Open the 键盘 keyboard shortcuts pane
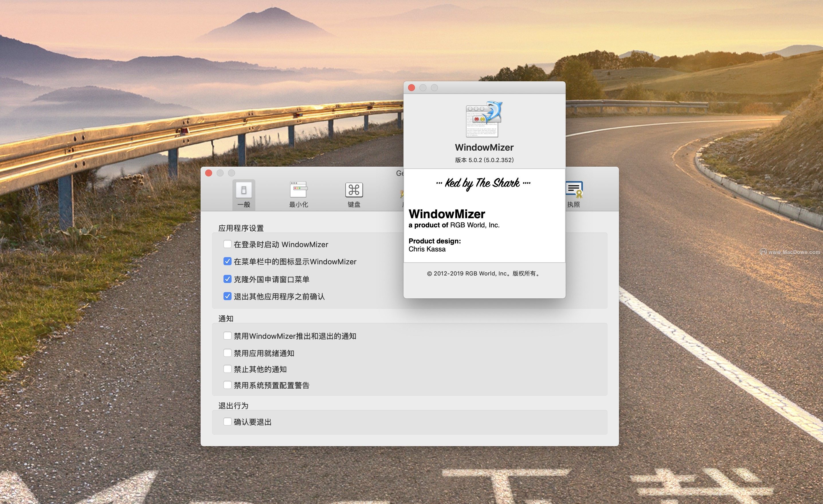 [354, 195]
